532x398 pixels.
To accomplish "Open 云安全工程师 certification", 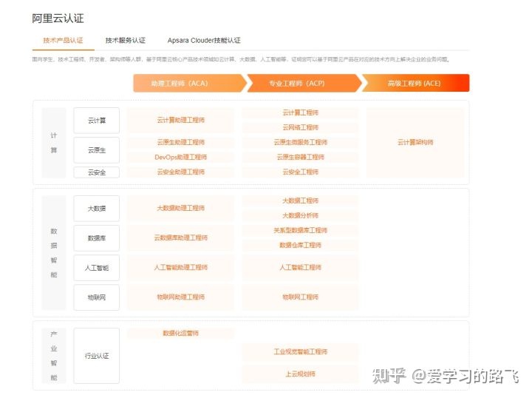I will pyautogui.click(x=300, y=172).
